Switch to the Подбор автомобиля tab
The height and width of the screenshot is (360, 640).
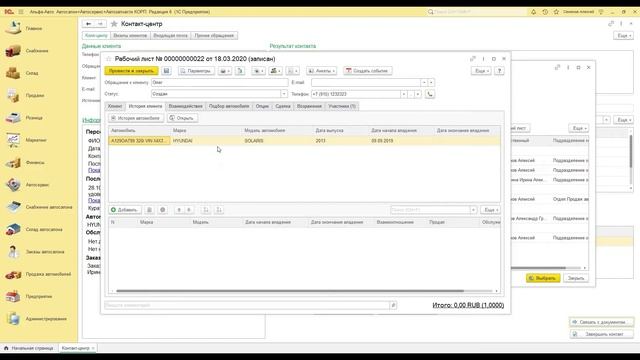[x=229, y=106]
